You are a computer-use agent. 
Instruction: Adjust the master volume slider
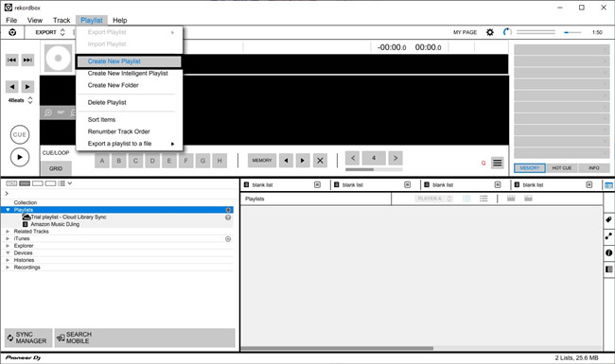(x=572, y=32)
